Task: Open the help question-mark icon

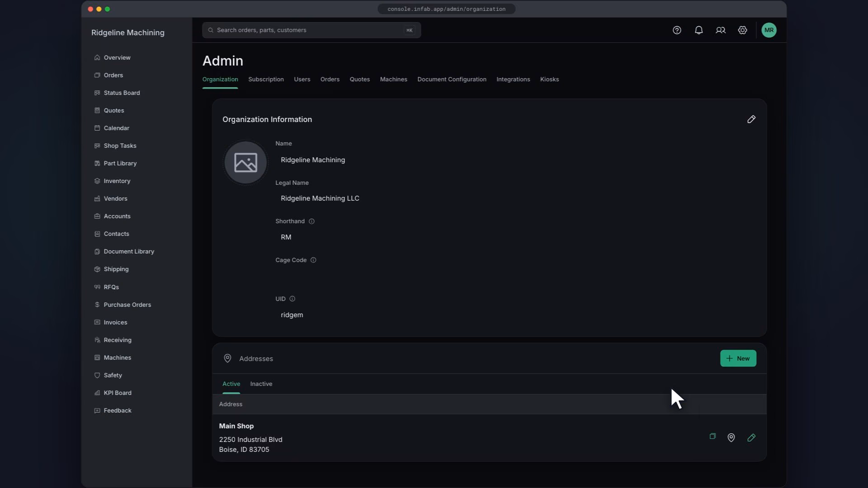Action: coord(677,30)
